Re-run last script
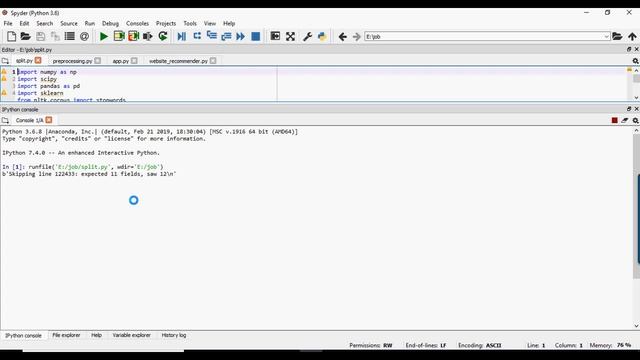This screenshot has width=640, height=360. point(163,36)
